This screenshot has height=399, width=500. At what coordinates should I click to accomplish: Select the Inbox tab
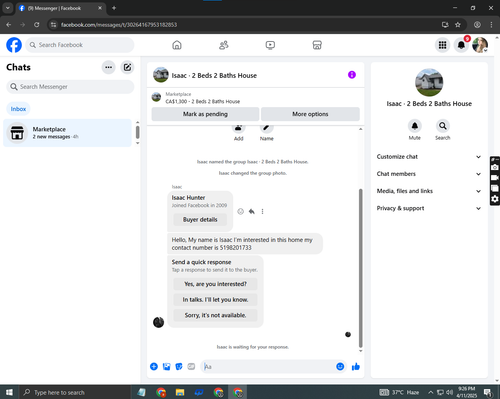click(x=18, y=109)
